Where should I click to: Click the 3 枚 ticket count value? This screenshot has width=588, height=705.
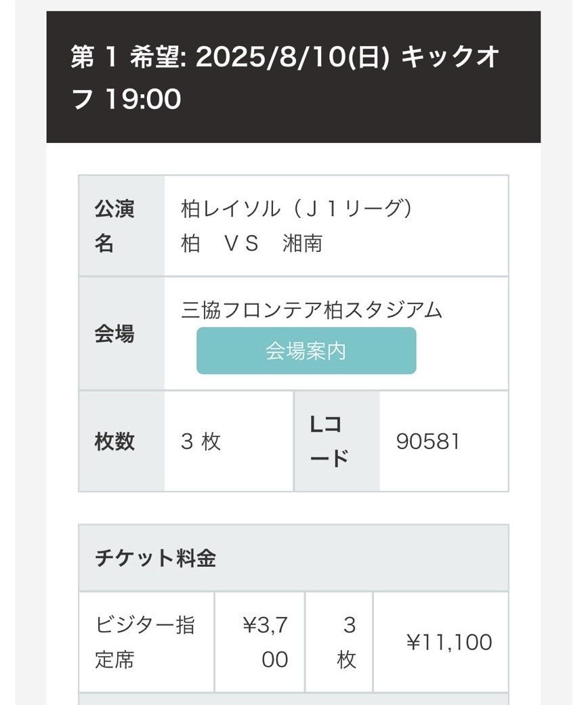click(x=201, y=441)
